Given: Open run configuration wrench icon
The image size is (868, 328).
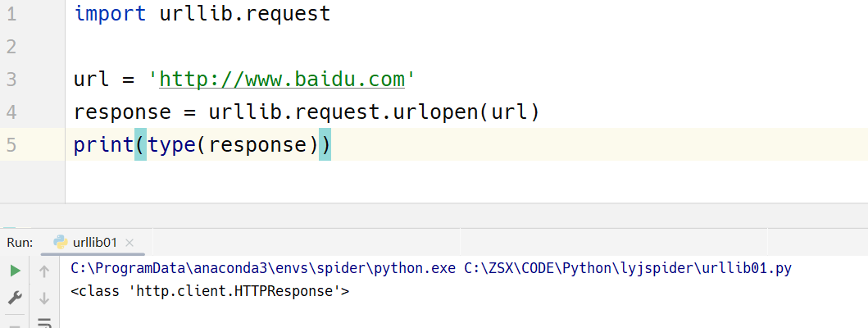Looking at the screenshot, I should pos(16,298).
